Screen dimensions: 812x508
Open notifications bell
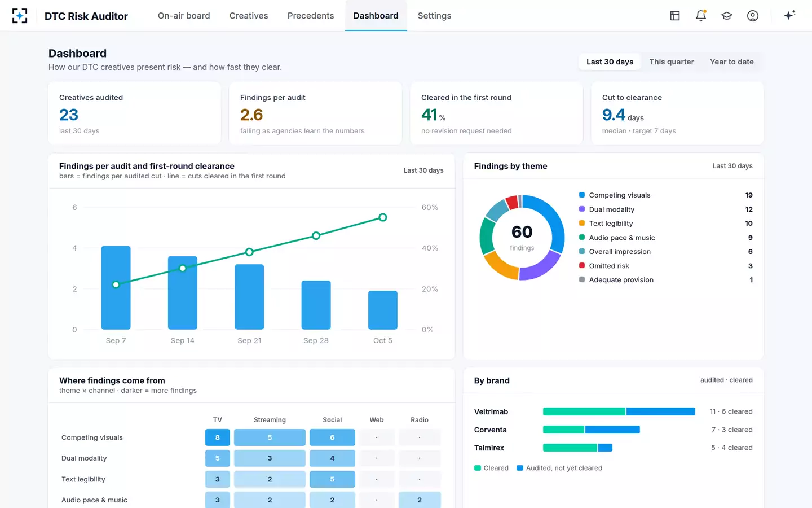coord(701,16)
